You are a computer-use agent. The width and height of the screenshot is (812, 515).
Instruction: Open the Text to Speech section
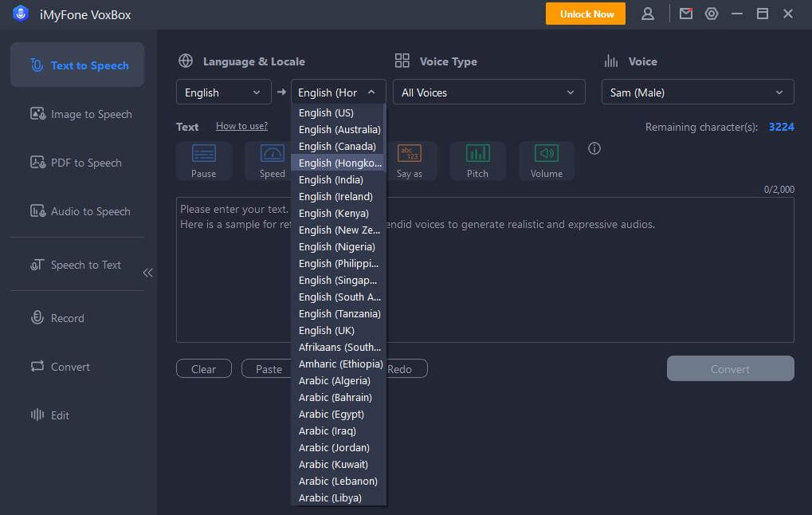(77, 65)
